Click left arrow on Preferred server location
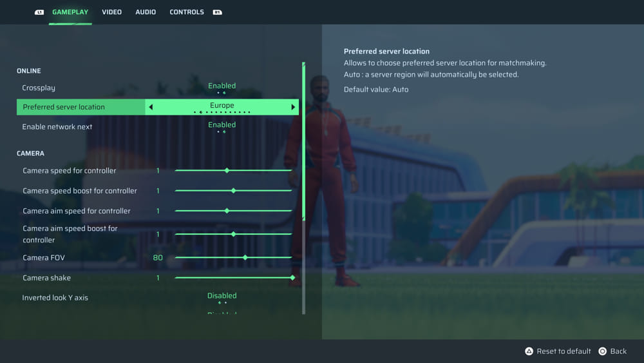The width and height of the screenshot is (644, 363). (x=151, y=107)
